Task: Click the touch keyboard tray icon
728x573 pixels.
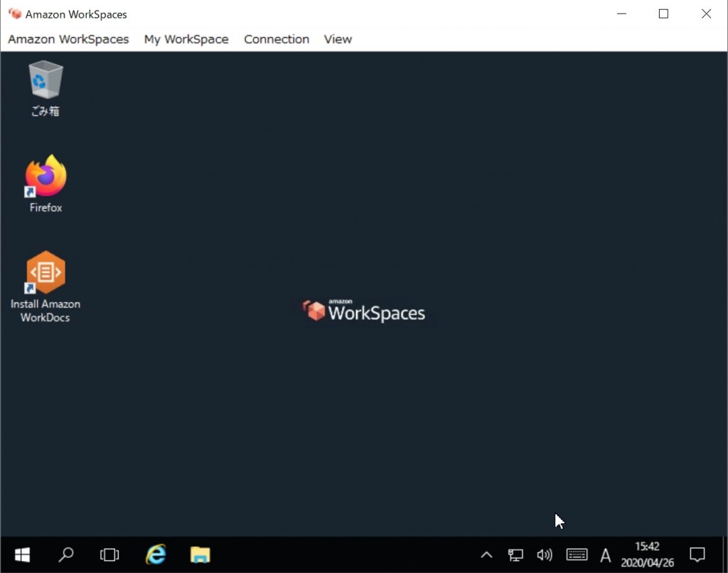Action: tap(577, 555)
